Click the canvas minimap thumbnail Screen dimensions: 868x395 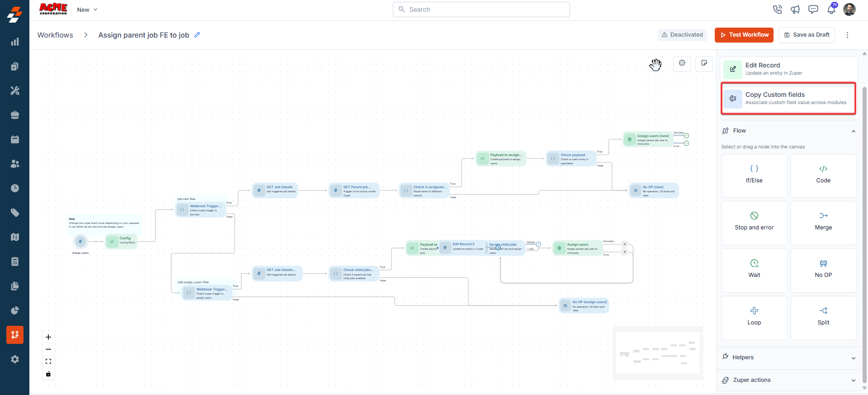coord(658,353)
